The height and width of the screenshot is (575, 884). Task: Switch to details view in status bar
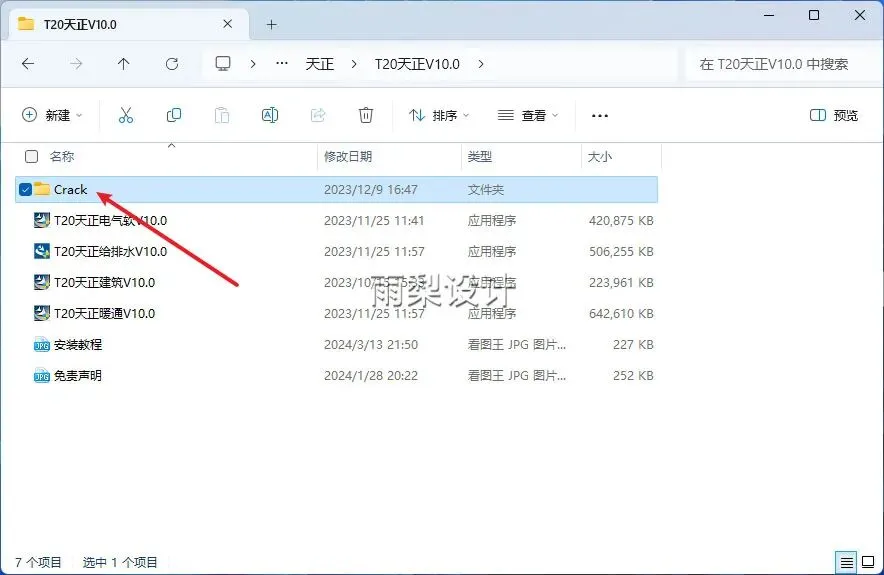tap(846, 562)
